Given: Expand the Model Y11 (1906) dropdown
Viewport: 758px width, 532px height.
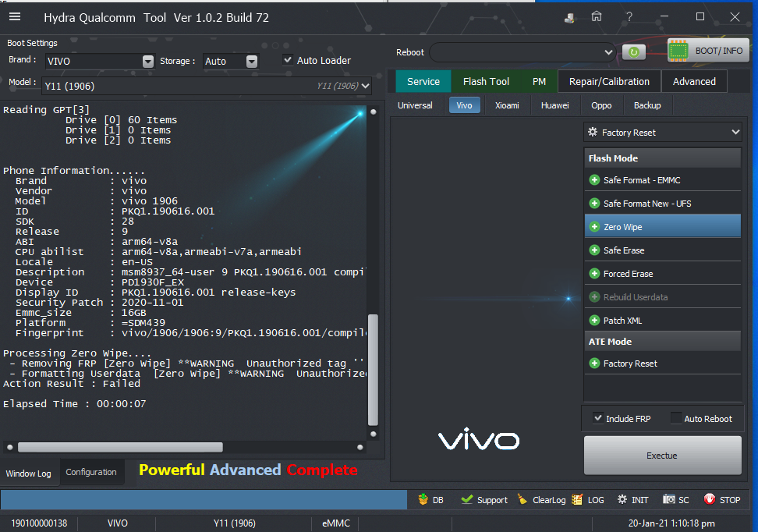Looking at the screenshot, I should point(366,86).
